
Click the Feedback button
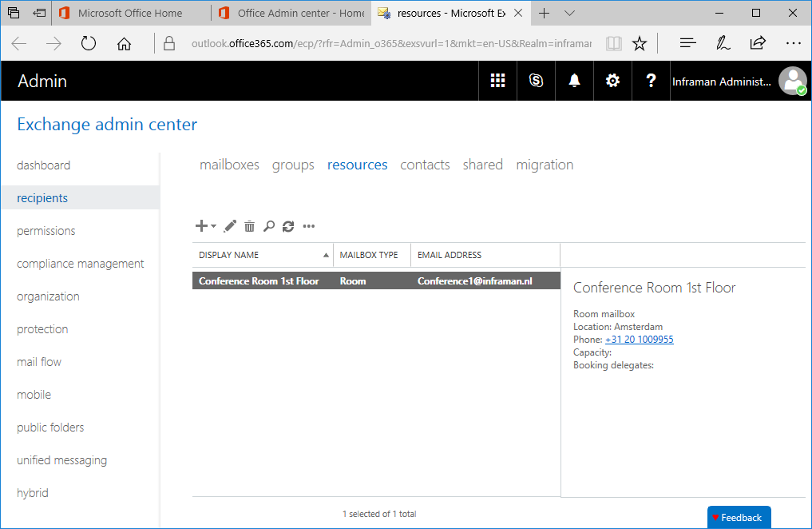(739, 518)
